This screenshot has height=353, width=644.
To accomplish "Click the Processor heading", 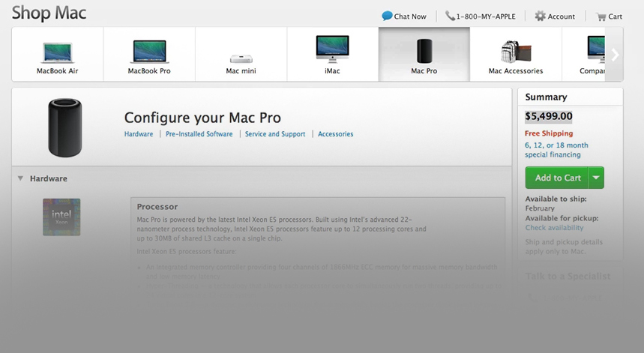I will 157,206.
